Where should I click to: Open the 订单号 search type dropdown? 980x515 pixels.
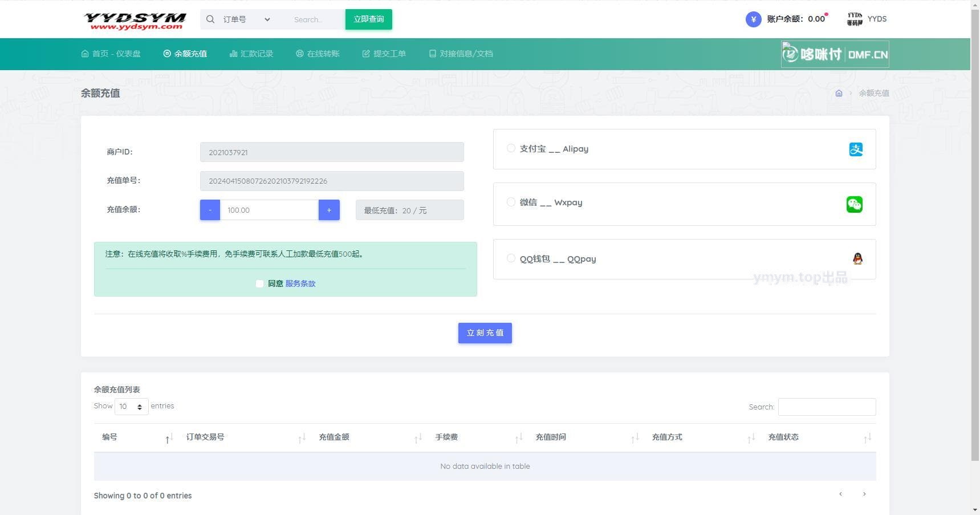coord(246,19)
